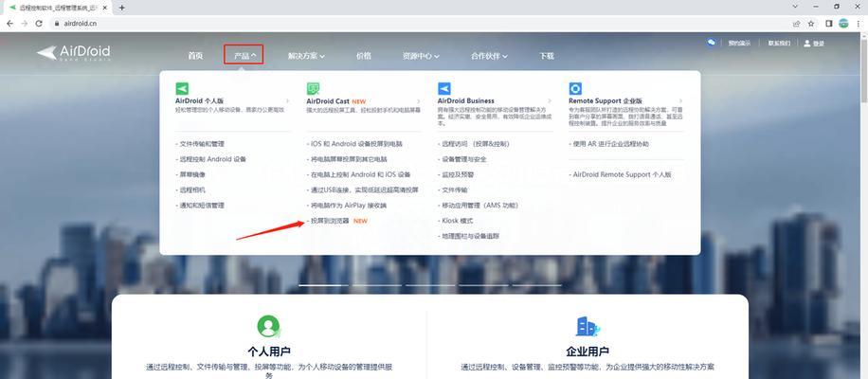Click the 登录 login link
The height and width of the screenshot is (379, 868).
click(x=819, y=44)
